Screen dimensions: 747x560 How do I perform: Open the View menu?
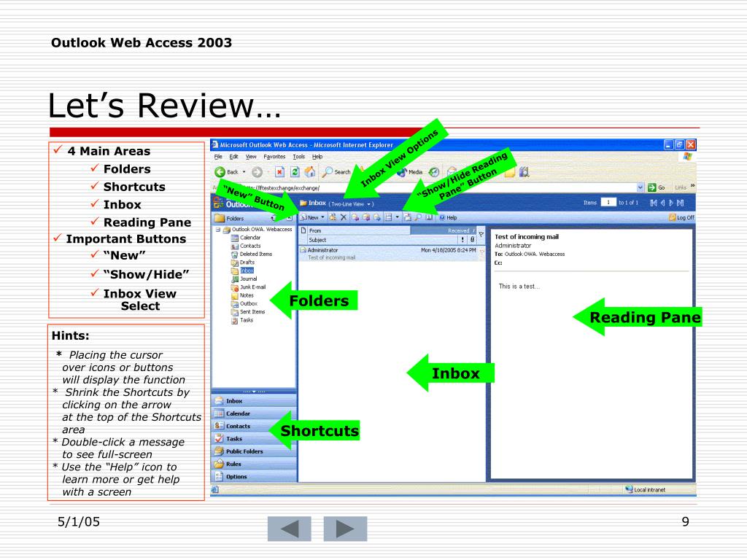251,157
